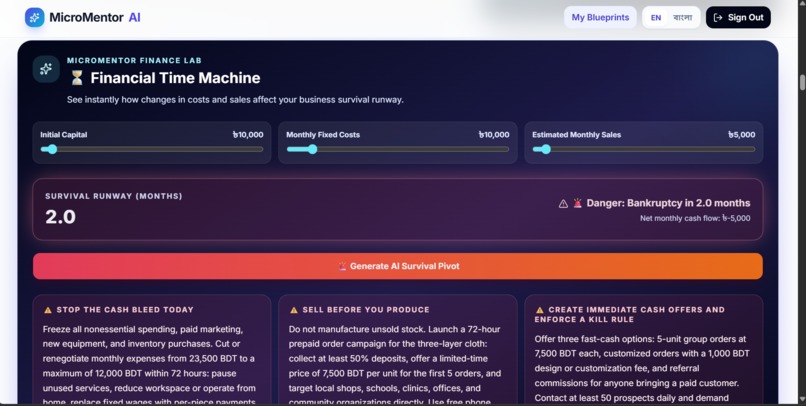Click the MicroMentor Finance Lab label
This screenshot has height=406, width=806.
(134, 61)
